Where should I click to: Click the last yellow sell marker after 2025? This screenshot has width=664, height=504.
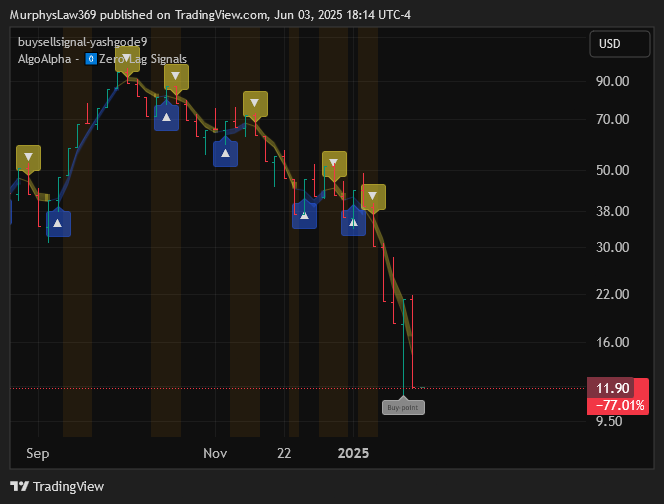[x=373, y=197]
